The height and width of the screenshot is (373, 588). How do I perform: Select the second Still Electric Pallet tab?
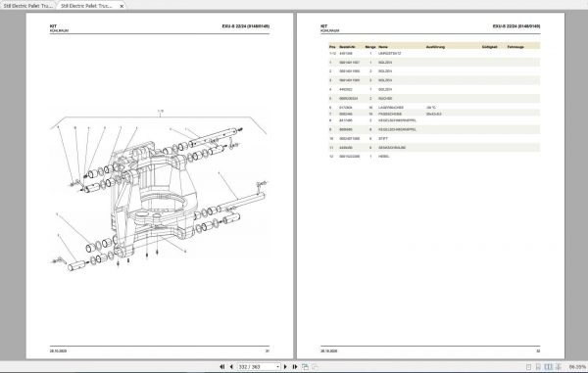pyautogui.click(x=86, y=6)
